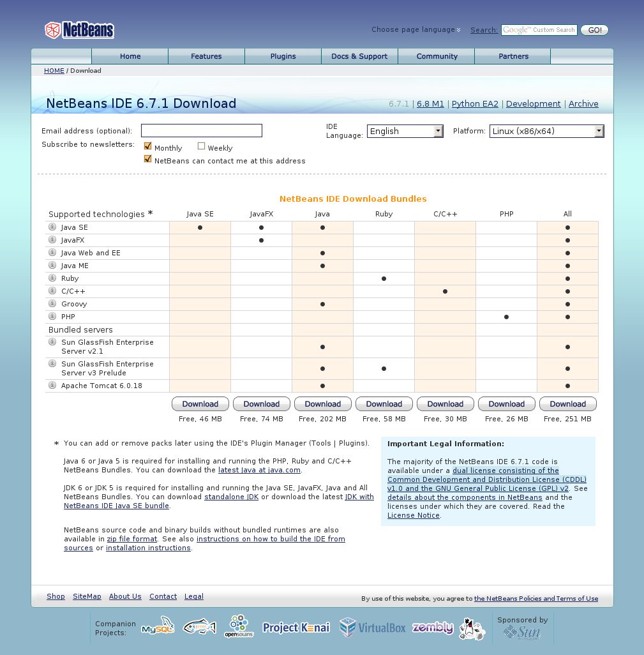The image size is (644, 655).
Task: Open NetBeans Policies and Terms of Use
Action: click(x=536, y=599)
